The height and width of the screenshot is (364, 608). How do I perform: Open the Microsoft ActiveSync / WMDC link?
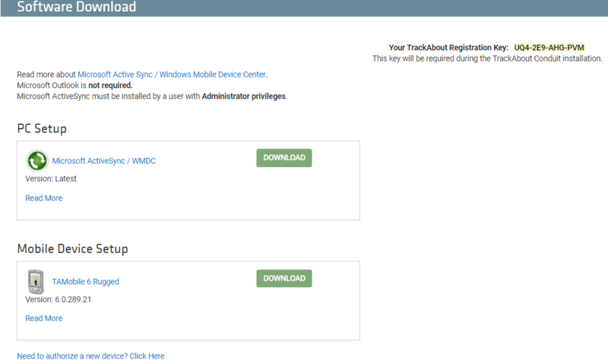click(x=104, y=161)
